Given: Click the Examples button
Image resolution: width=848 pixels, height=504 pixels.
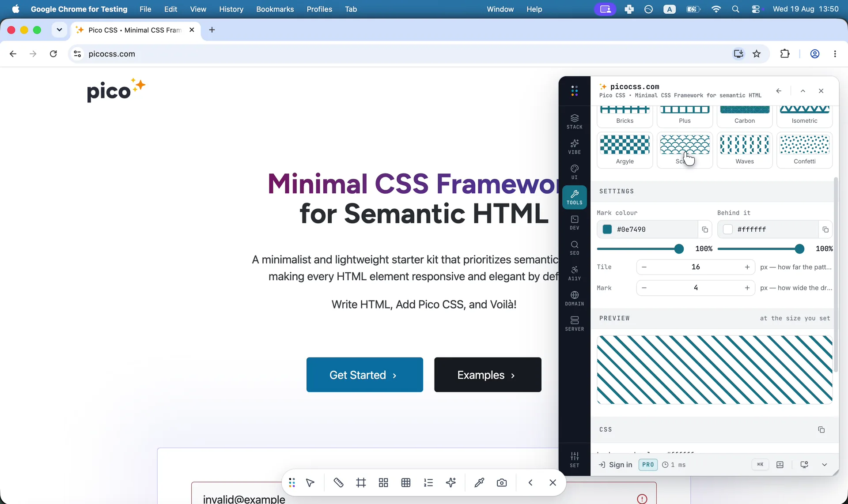Looking at the screenshot, I should [x=488, y=375].
